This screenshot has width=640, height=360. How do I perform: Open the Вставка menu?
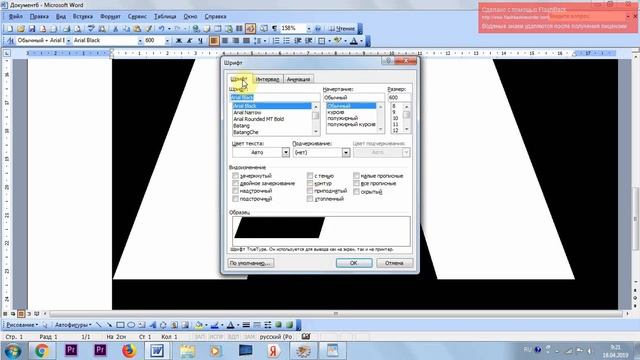click(83, 17)
